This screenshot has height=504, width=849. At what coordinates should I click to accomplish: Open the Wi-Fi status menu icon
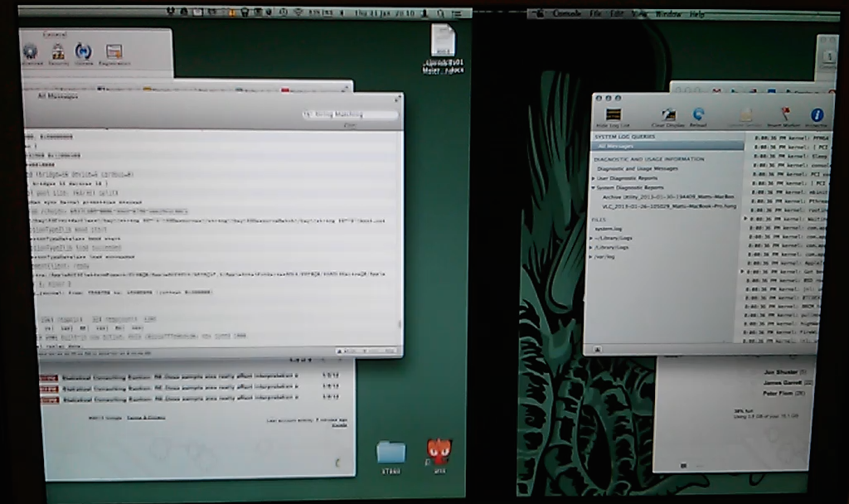[x=298, y=12]
